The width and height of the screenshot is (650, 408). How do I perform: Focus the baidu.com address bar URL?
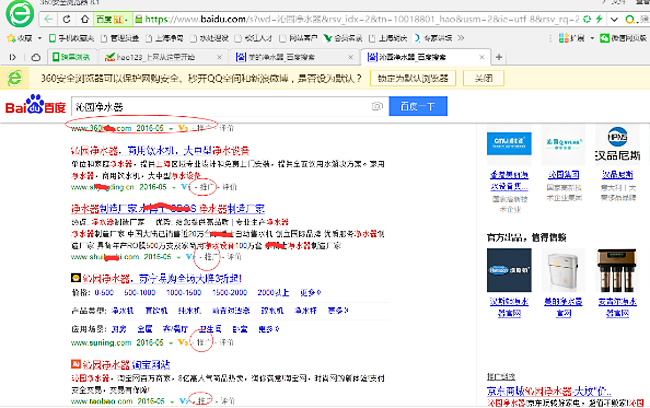[361, 19]
